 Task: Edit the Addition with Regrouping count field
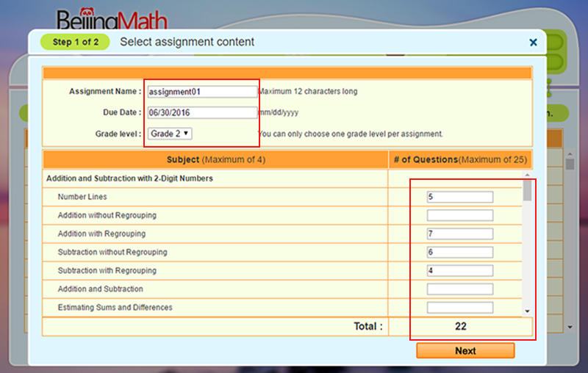click(x=460, y=233)
